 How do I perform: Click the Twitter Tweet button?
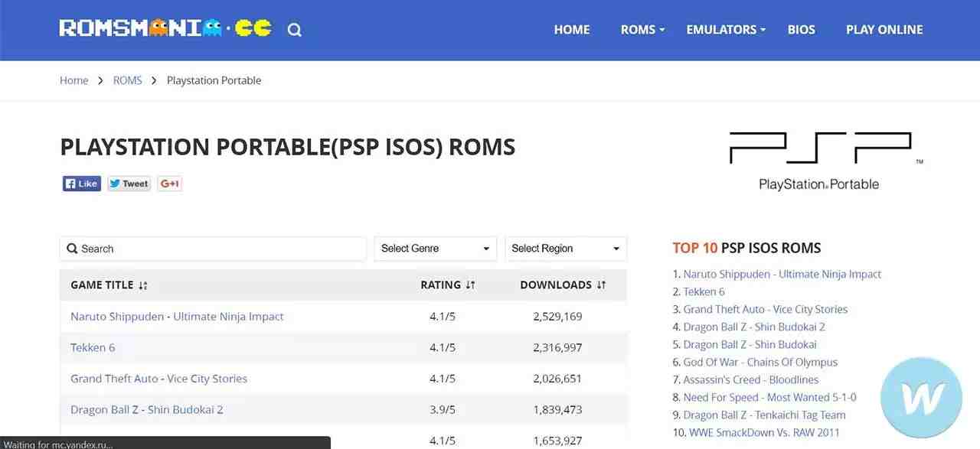[x=129, y=184]
